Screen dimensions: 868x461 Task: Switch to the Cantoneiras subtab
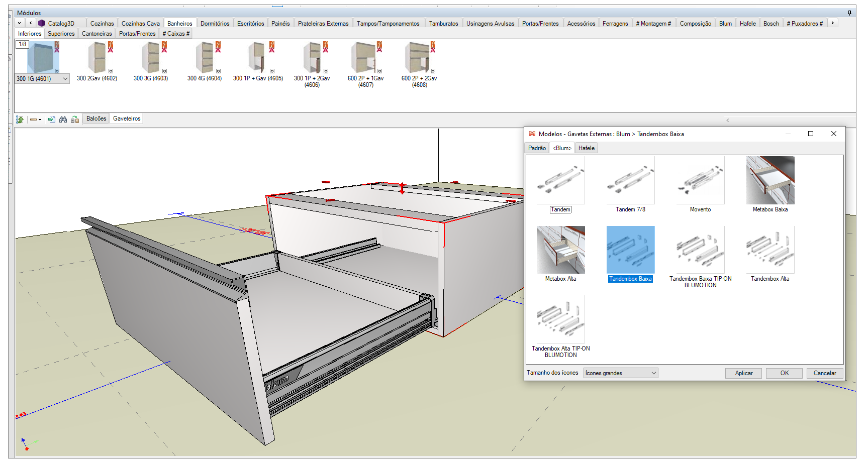click(x=97, y=34)
